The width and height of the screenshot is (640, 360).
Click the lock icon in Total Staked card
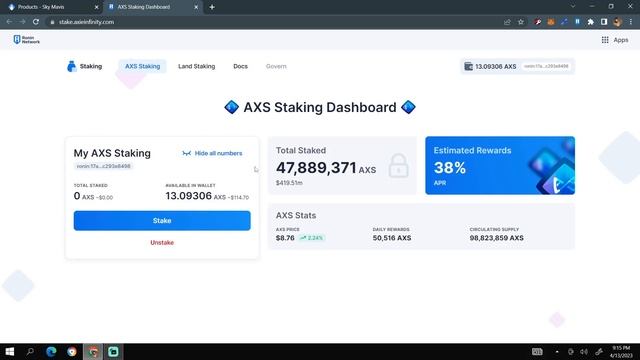pyautogui.click(x=398, y=165)
